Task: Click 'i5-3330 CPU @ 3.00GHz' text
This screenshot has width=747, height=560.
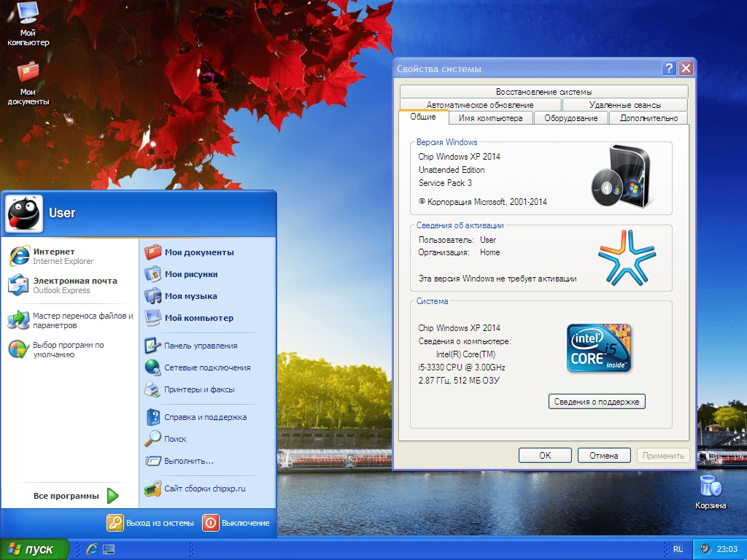Action: (462, 367)
